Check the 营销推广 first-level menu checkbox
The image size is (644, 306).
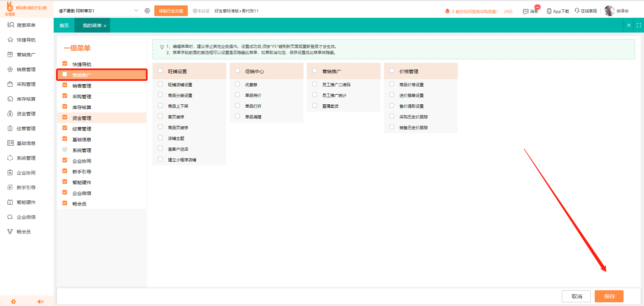click(x=65, y=74)
